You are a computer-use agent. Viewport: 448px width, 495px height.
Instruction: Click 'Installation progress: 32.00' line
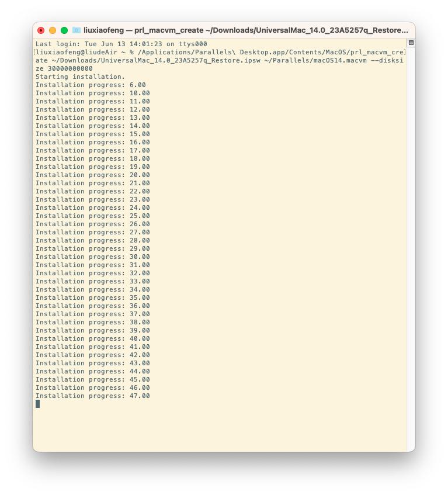pyautogui.click(x=92, y=273)
